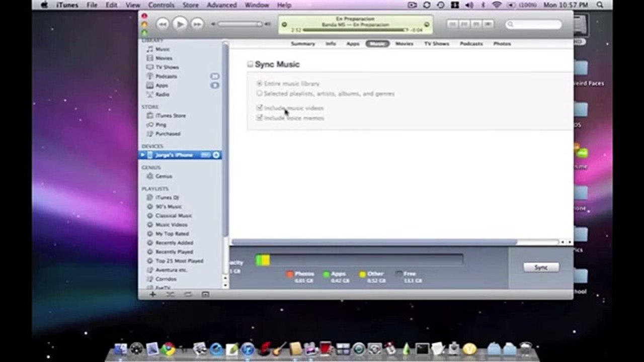Toggle Include voice memos checkbox

(260, 118)
